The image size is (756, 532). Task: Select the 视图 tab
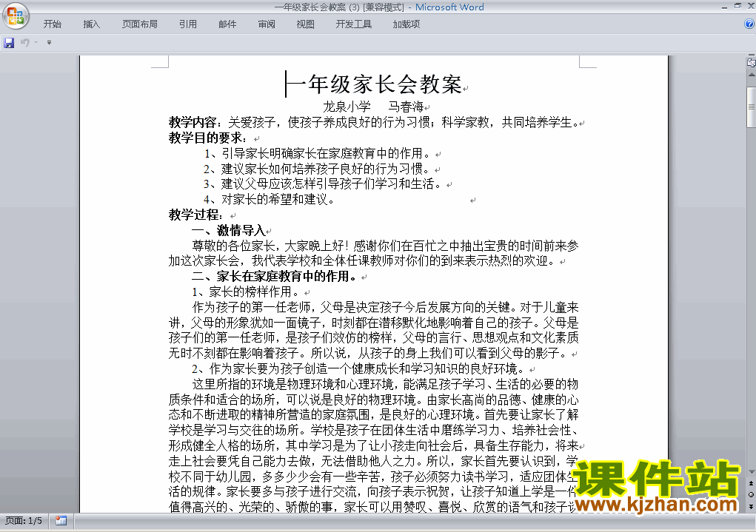(305, 24)
